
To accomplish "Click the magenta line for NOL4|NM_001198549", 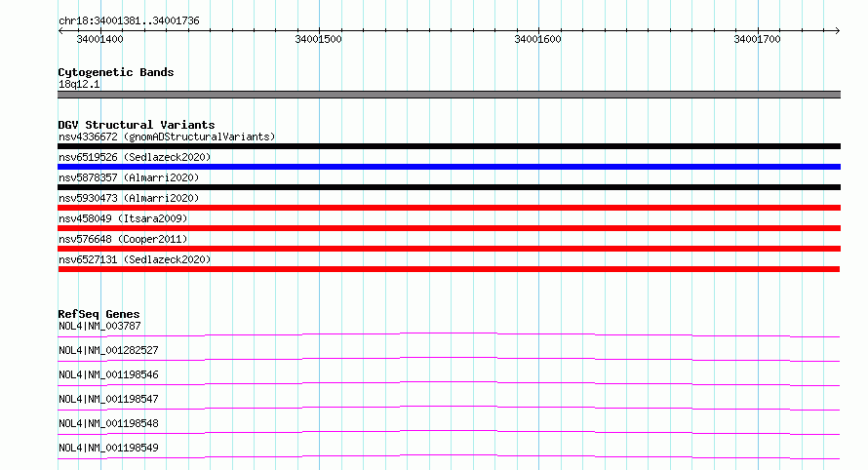I will click(x=449, y=456).
